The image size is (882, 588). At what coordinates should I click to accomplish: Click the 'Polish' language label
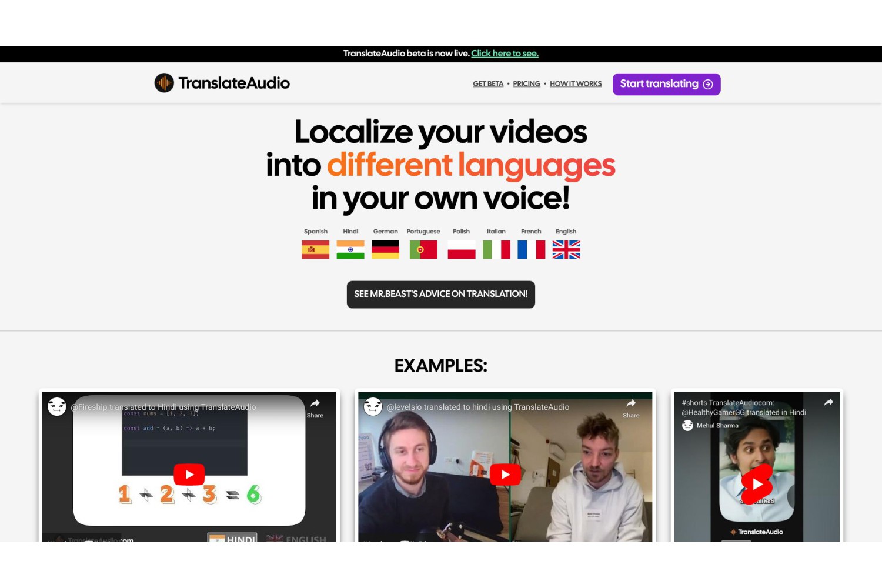[462, 232]
